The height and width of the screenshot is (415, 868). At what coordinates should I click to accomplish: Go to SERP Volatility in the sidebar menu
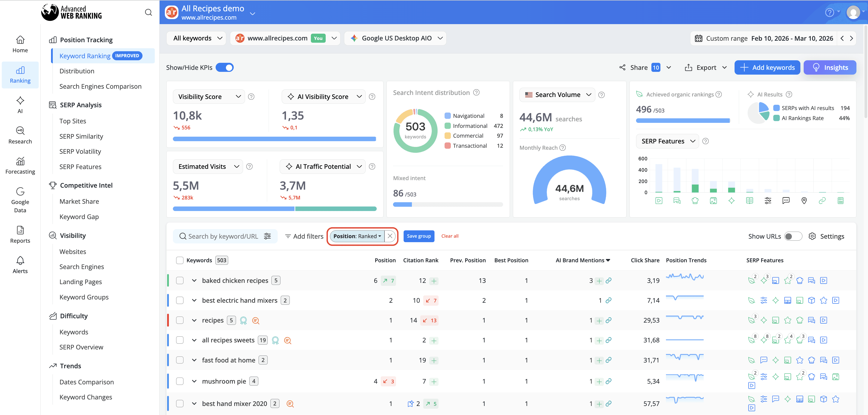(x=80, y=151)
